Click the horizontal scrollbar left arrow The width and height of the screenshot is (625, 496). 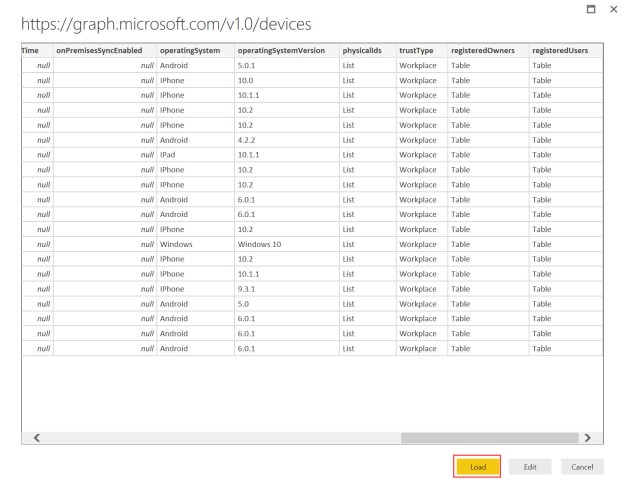(37, 437)
